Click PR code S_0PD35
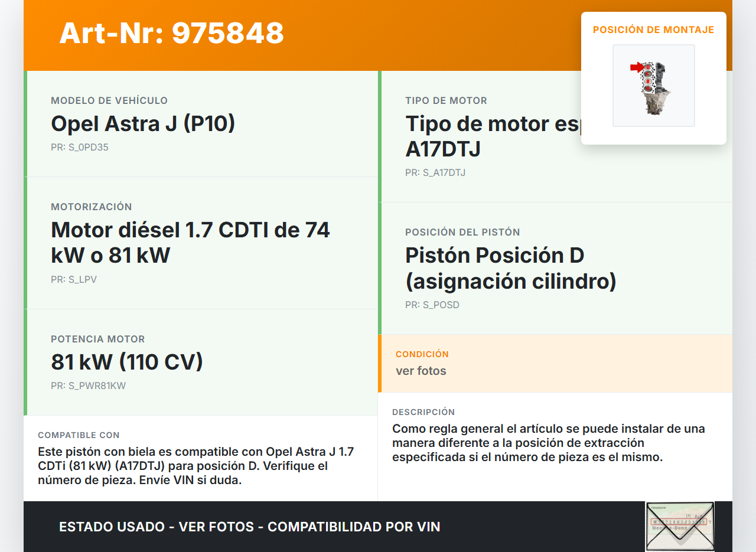The image size is (756, 552). pos(80,148)
